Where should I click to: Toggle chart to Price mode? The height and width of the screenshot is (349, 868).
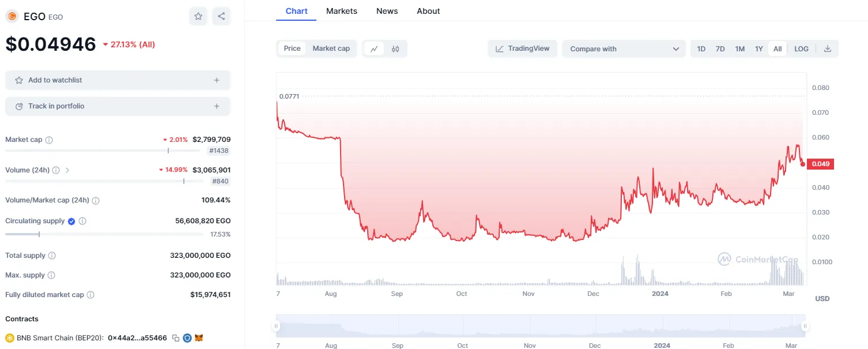(292, 48)
